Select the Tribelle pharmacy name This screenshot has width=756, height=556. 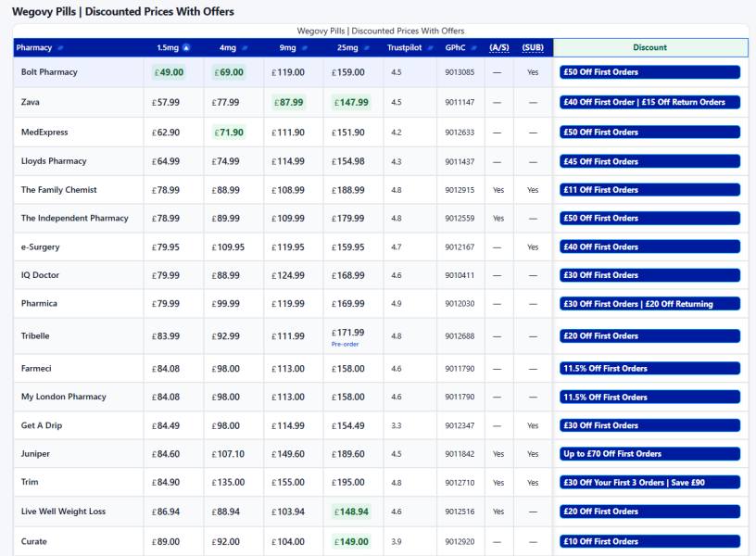[35, 335]
